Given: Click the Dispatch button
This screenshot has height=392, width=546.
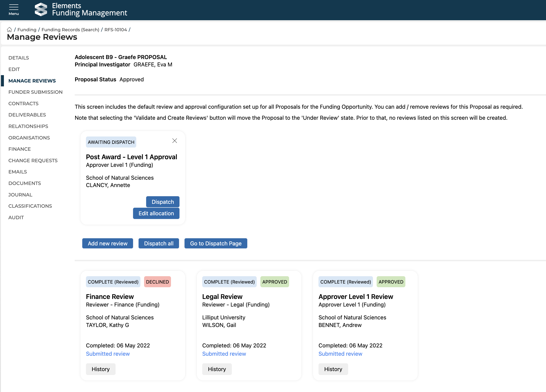Looking at the screenshot, I should [162, 202].
